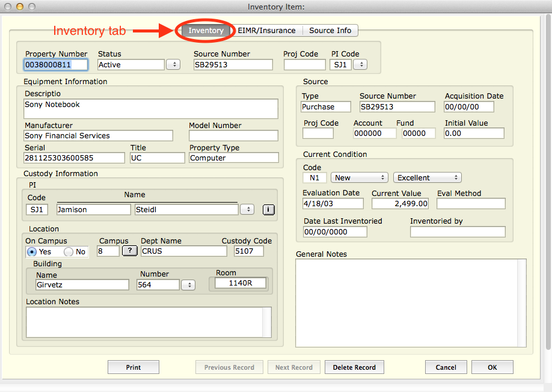Select the Yes radio button for On Campus
This screenshot has width=552, height=392.
pyautogui.click(x=32, y=252)
